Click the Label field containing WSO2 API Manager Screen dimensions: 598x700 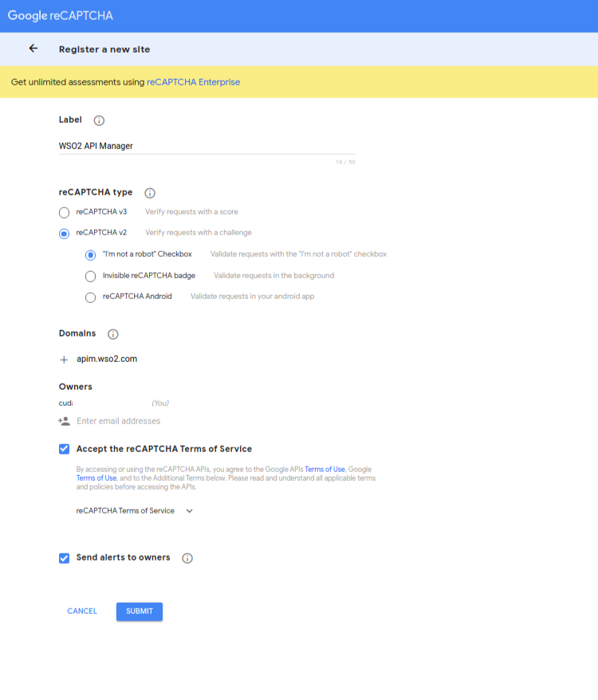tap(207, 146)
